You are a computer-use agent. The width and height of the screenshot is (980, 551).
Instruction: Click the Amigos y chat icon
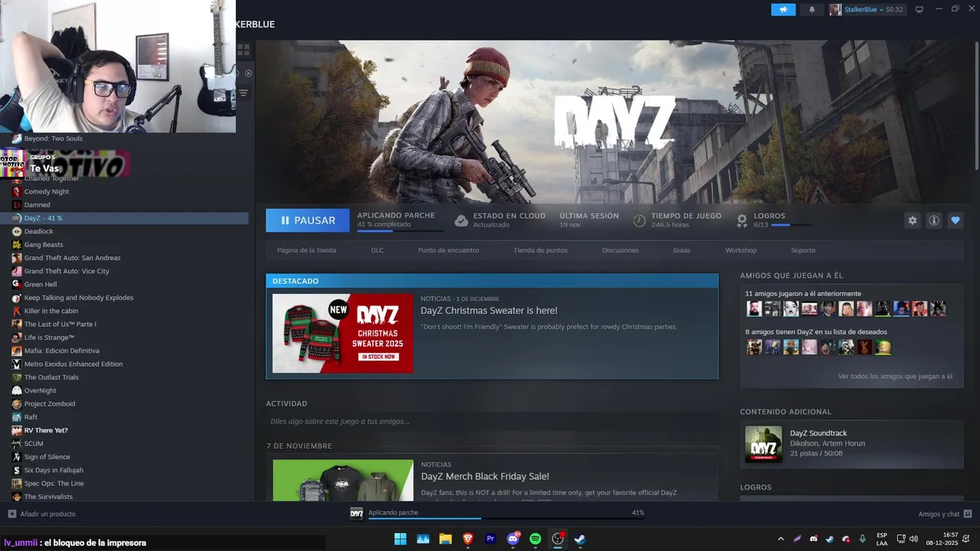click(968, 514)
